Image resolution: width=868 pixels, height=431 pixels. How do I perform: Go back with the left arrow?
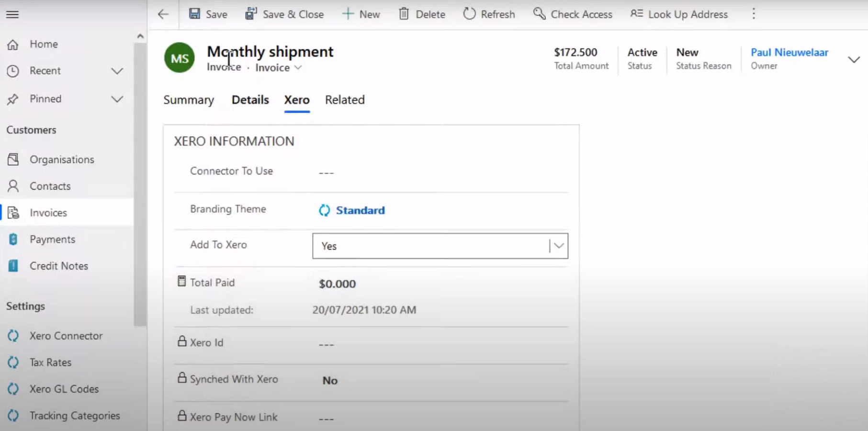coord(163,14)
